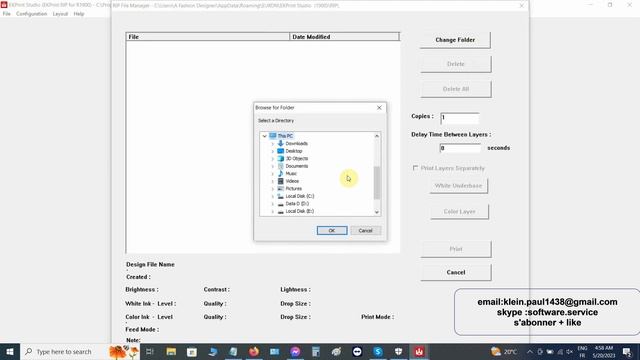Sort by the File column header
This screenshot has width=640, height=360.
click(208, 37)
